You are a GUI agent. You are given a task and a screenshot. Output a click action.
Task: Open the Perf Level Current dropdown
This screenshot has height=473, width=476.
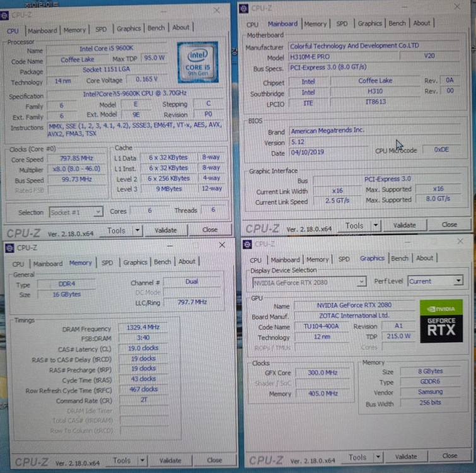tap(435, 281)
